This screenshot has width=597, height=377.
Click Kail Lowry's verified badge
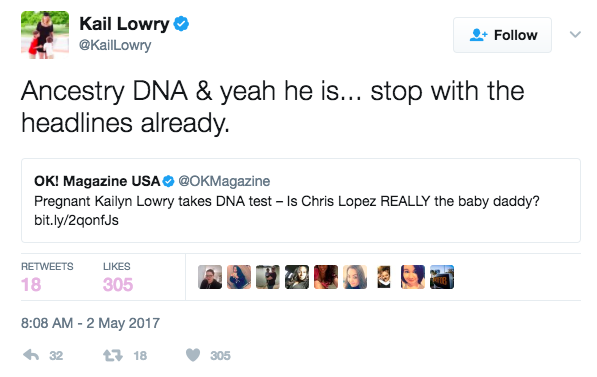pos(181,24)
